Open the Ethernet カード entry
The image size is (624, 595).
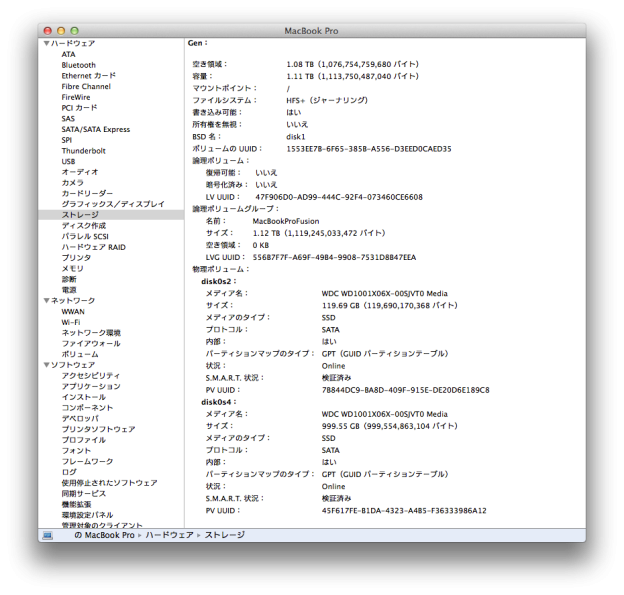[88, 76]
